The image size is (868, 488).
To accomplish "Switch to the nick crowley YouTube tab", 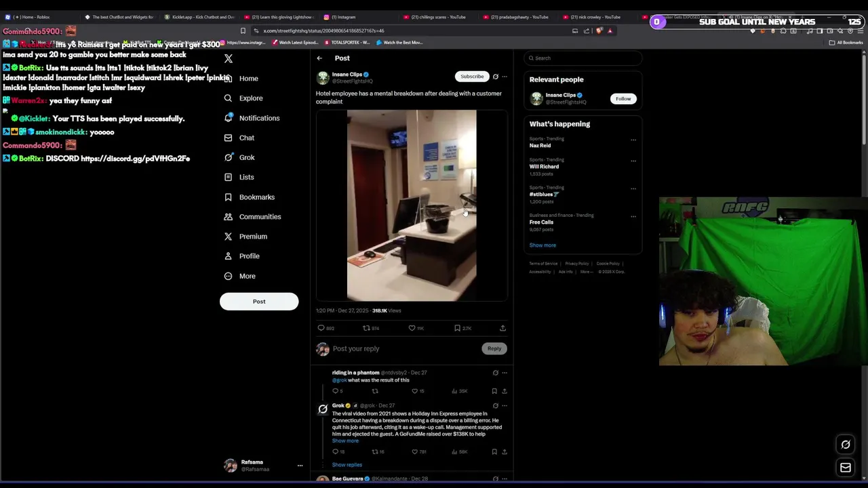I will pos(595,17).
